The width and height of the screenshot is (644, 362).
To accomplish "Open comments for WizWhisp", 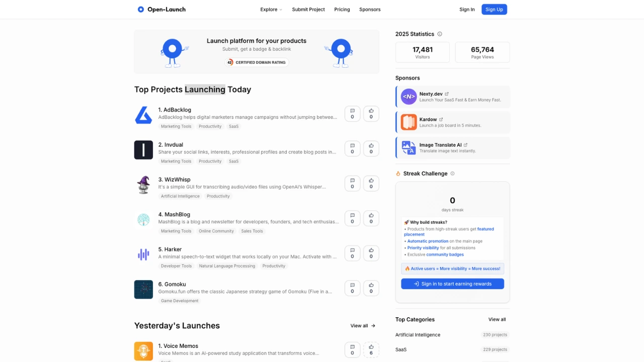I will point(352,184).
